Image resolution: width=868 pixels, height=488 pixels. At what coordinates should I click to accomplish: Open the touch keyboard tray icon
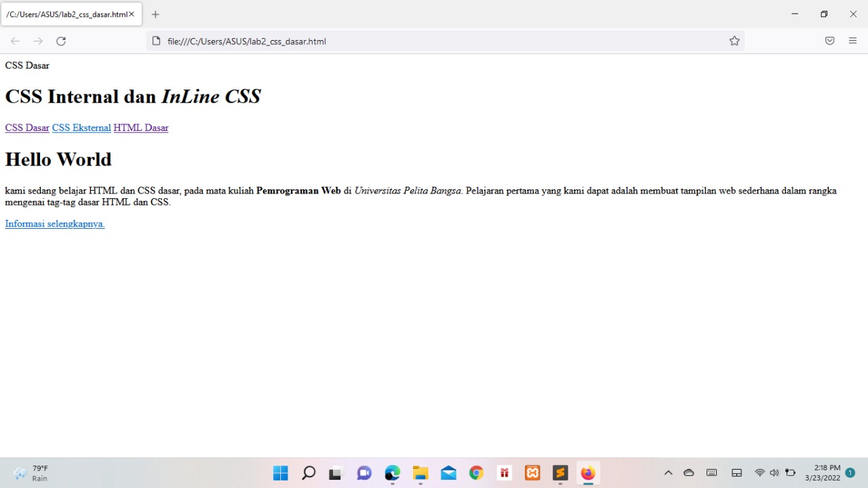pyautogui.click(x=711, y=473)
